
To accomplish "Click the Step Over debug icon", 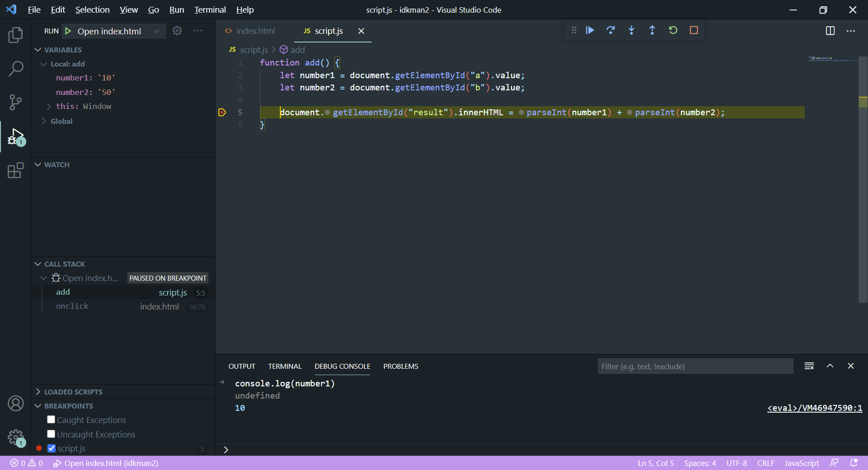I will click(610, 30).
